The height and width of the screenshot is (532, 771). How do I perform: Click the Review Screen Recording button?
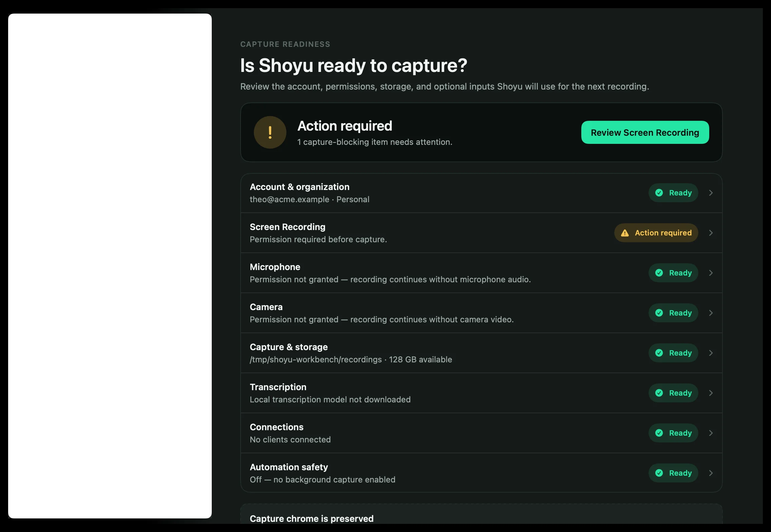tap(645, 132)
